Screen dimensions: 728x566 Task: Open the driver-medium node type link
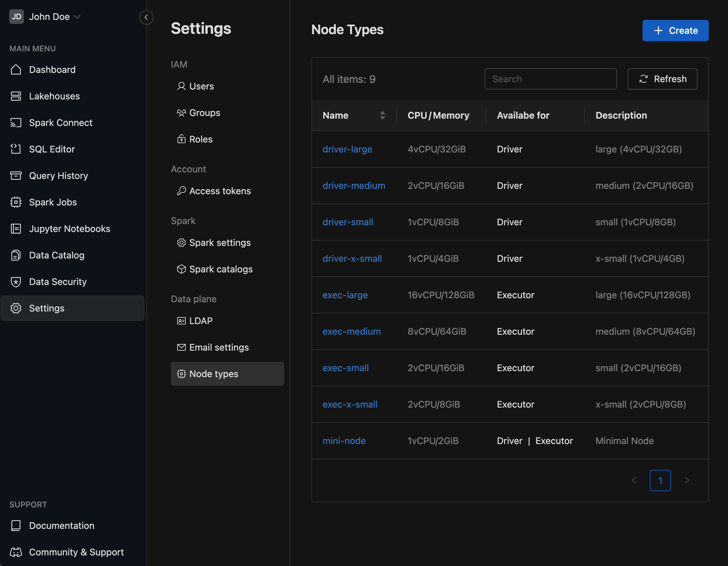[x=354, y=186]
